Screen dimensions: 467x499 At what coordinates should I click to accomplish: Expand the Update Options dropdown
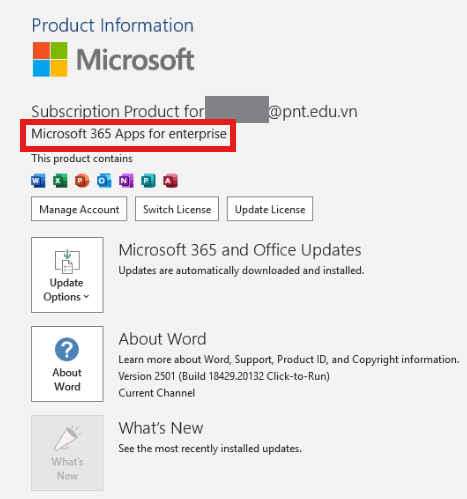pos(67,275)
